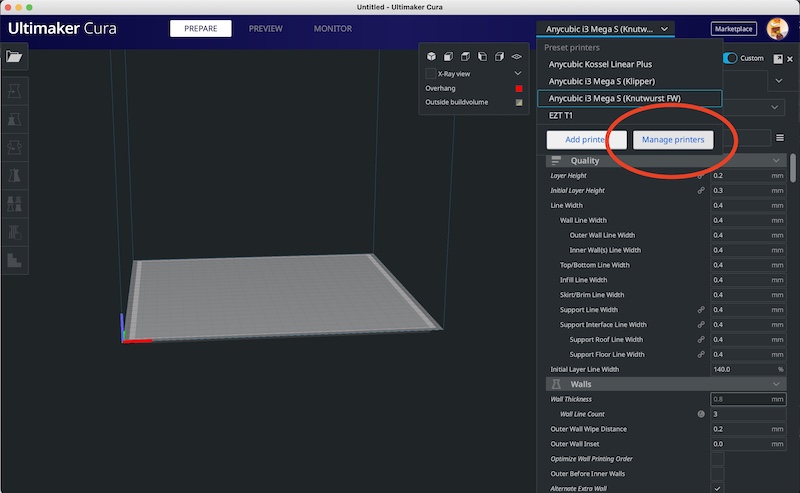Open file with the folder icon
The width and height of the screenshot is (800, 493).
14,56
